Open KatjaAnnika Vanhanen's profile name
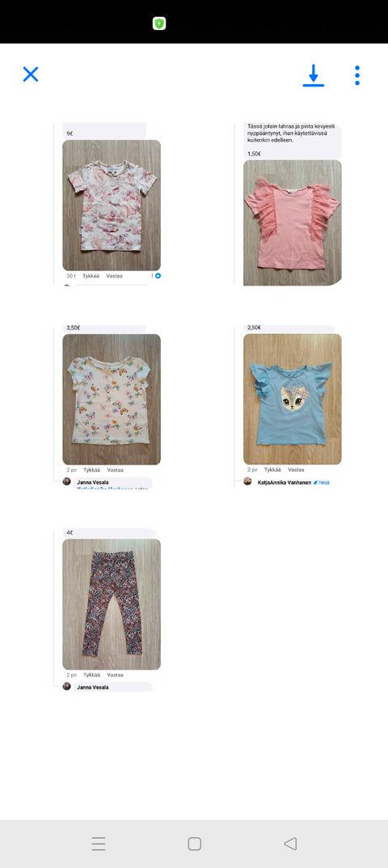This screenshot has width=388, height=868. pos(285,483)
